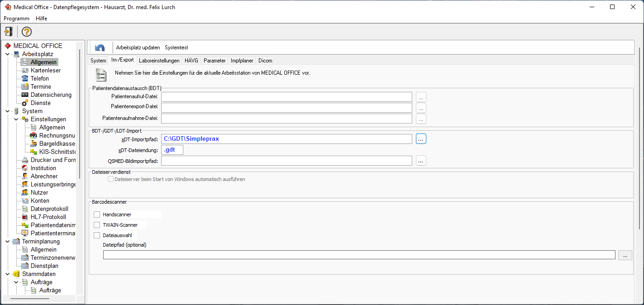Image resolution: width=644 pixels, height=305 pixels.
Task: Click the tree panel horizontal scrollbar
Action: [x=30, y=299]
